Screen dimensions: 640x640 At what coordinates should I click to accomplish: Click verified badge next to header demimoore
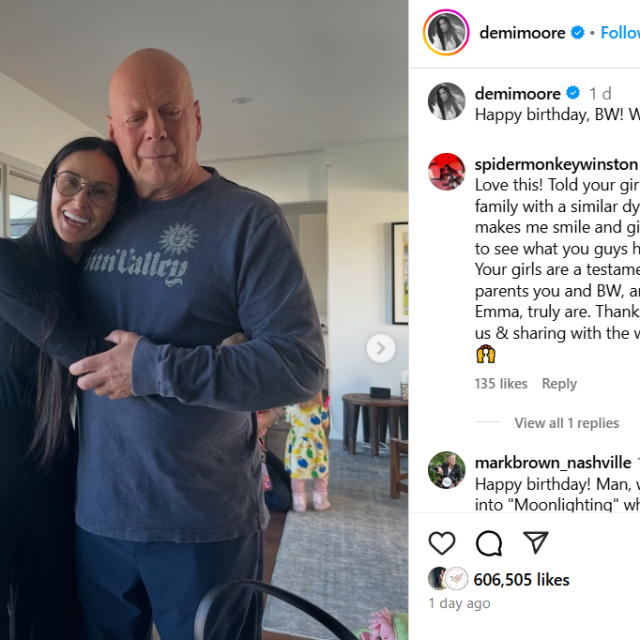tap(577, 32)
